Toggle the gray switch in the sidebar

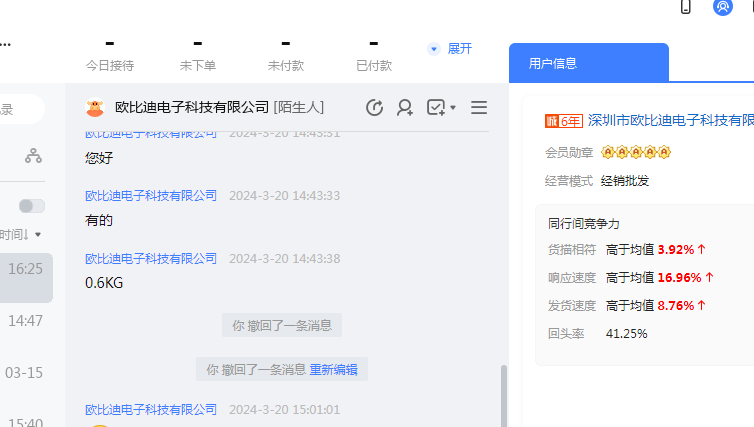click(32, 206)
